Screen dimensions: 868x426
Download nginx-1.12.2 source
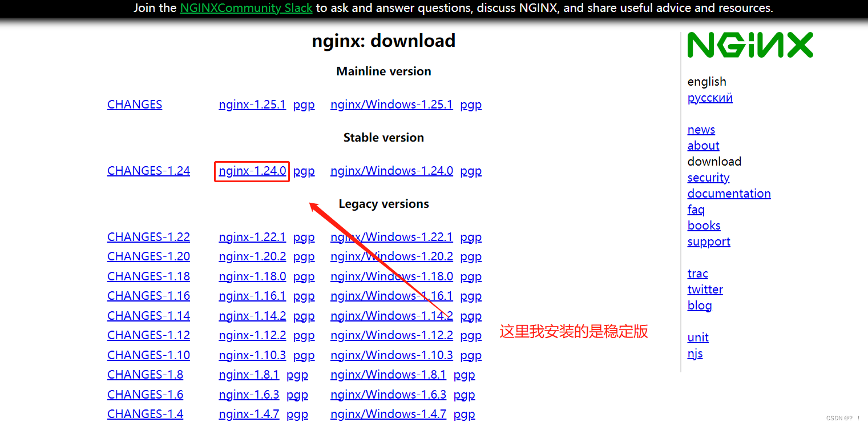[252, 335]
